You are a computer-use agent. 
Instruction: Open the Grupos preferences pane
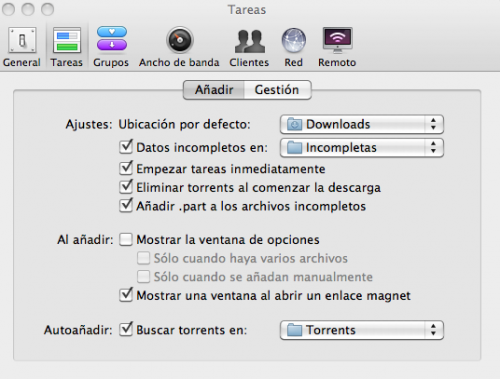(x=111, y=47)
